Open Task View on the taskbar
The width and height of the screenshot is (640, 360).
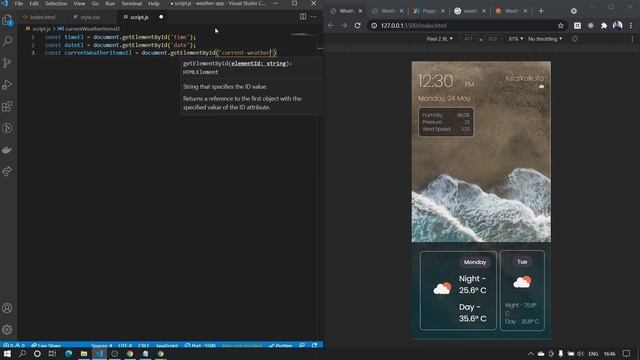(x=52, y=353)
